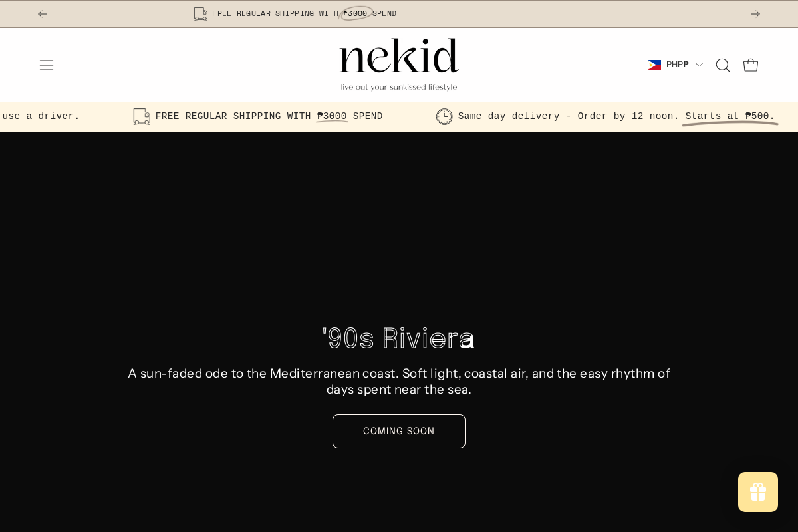
Task: Advance to the next announcement with the right arrow
Action: (x=755, y=13)
